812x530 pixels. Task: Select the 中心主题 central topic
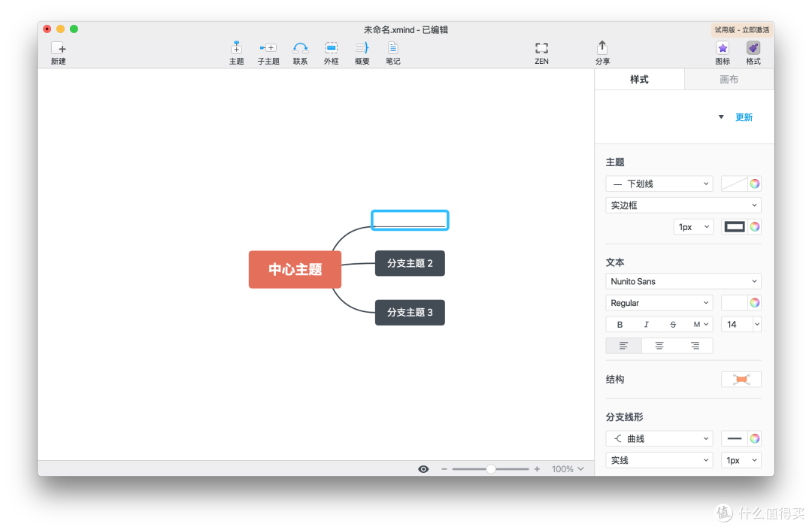coord(295,270)
